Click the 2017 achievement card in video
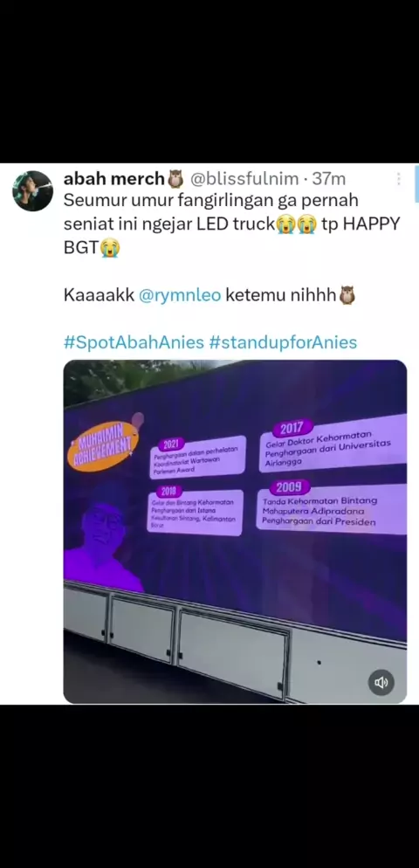 [332, 445]
